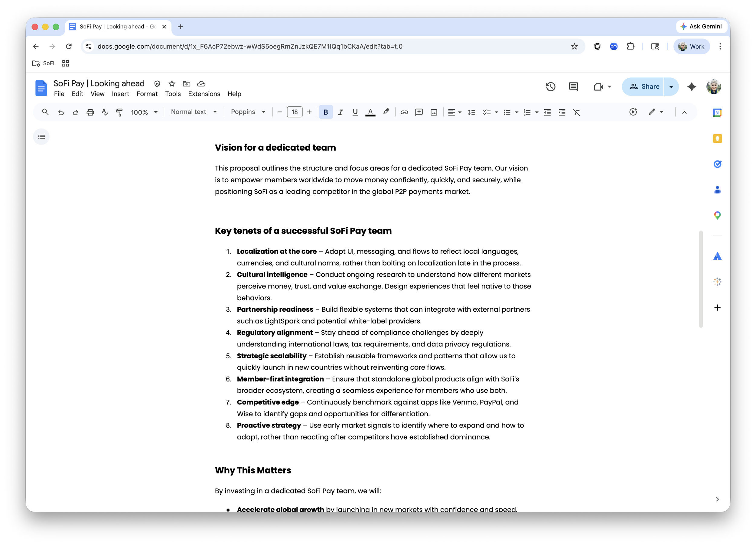
Task: Click the paint format roller icon
Action: tap(119, 112)
